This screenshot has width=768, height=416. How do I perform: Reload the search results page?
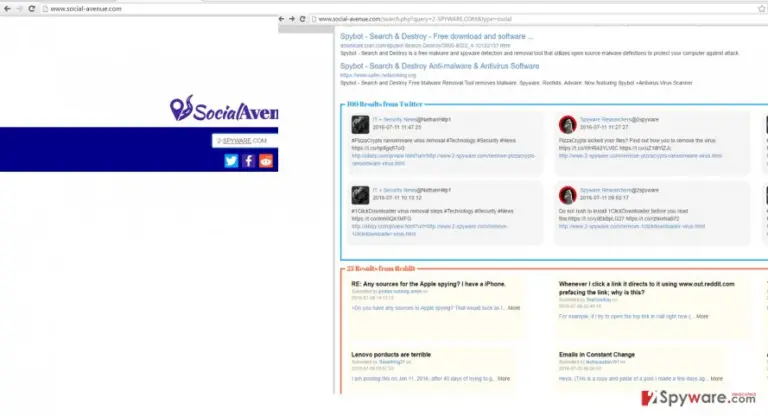click(302, 19)
